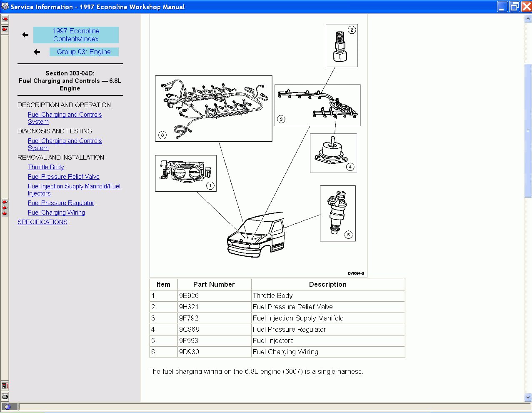Open Fuel Injection Supply Manifold/Fuel Injectors link
This screenshot has width=532, height=413.
click(74, 190)
